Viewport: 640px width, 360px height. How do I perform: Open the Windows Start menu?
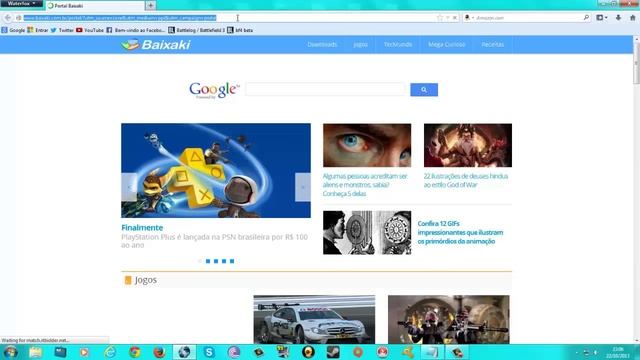point(11,352)
